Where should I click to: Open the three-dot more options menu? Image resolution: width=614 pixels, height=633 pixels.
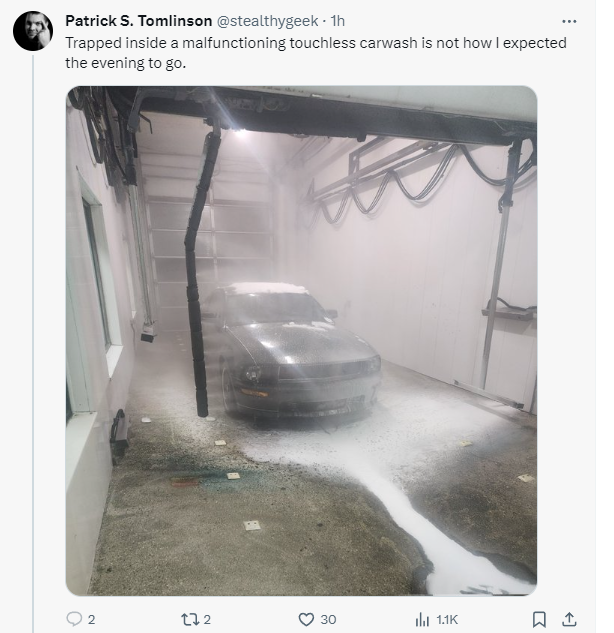569,20
